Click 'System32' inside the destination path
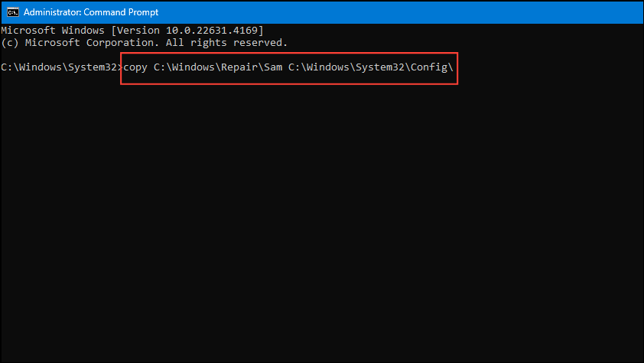The image size is (644, 363). (x=380, y=67)
